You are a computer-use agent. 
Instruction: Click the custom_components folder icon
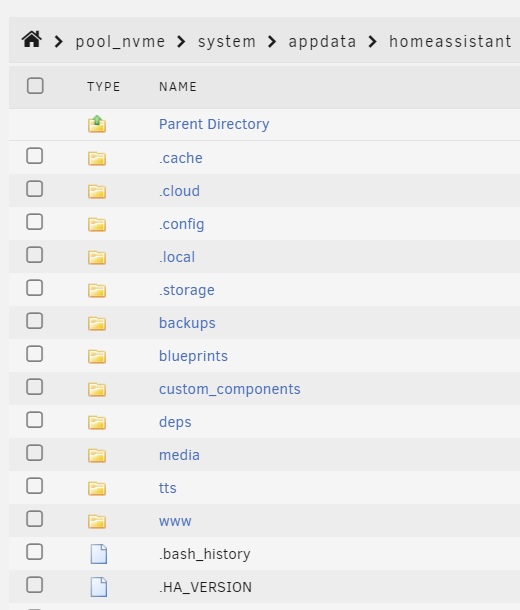(97, 389)
